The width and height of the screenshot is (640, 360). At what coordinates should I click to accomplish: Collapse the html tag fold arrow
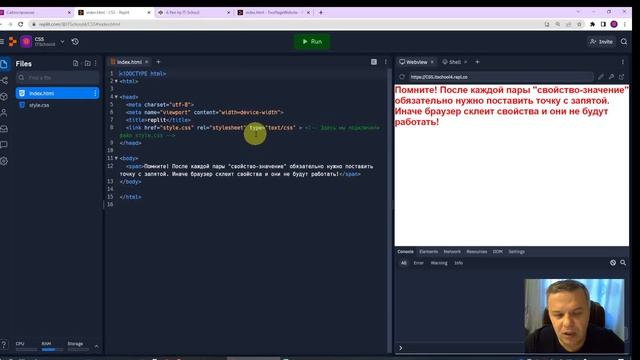116,81
